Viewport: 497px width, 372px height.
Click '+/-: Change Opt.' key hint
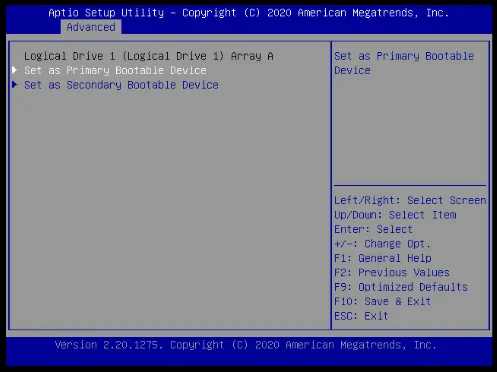(382, 244)
